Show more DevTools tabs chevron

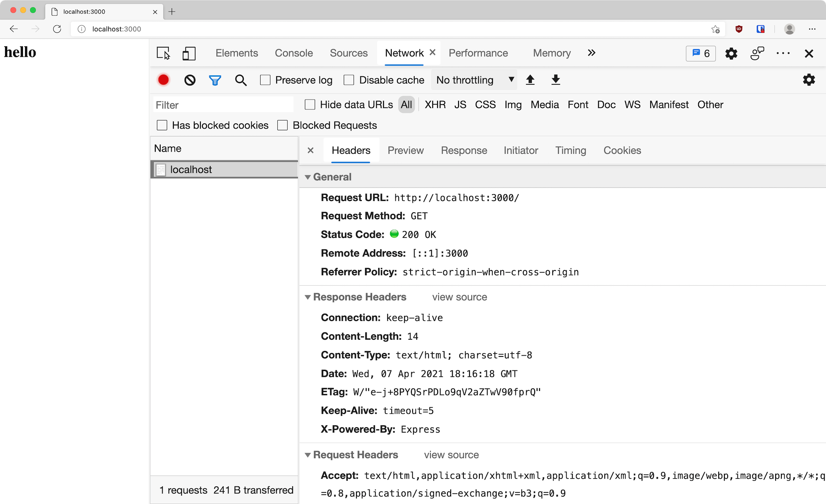[x=591, y=53]
